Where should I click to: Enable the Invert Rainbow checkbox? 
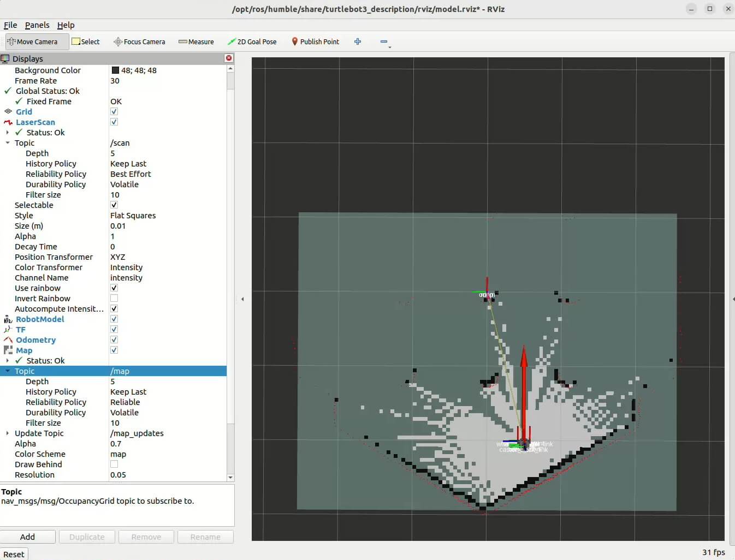(x=114, y=299)
